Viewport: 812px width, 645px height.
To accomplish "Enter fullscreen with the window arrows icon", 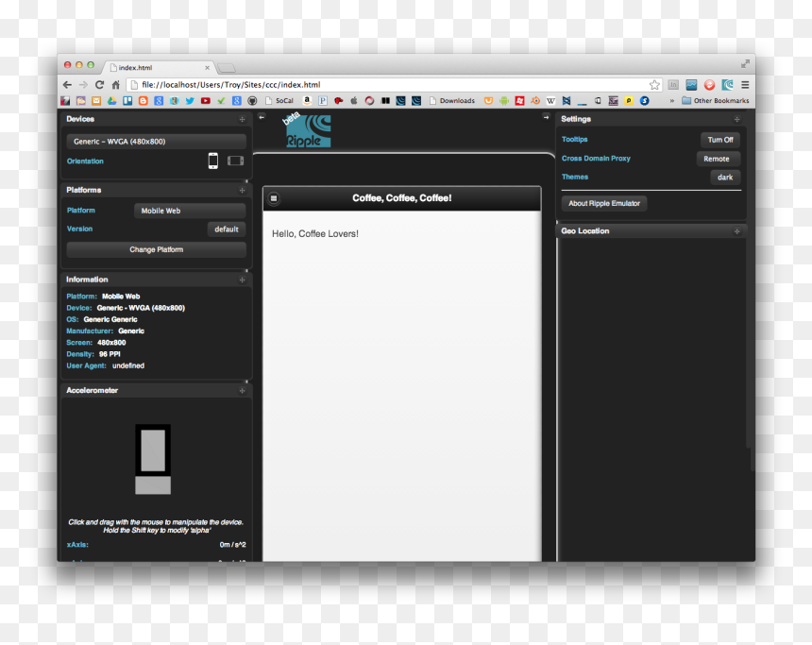I will click(x=745, y=63).
